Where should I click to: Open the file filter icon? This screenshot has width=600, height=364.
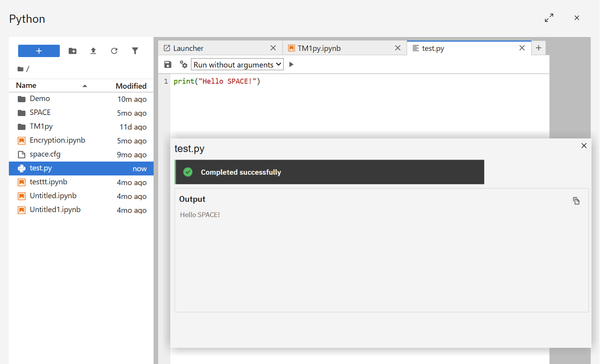tap(135, 51)
